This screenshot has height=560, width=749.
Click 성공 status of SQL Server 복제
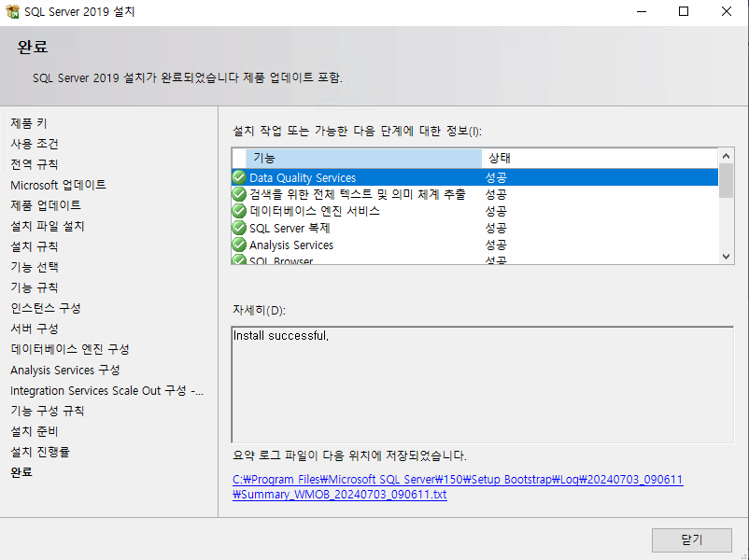pyautogui.click(x=496, y=228)
